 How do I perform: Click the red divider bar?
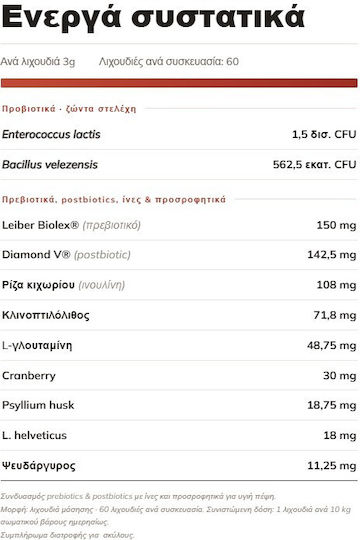[x=179, y=83]
